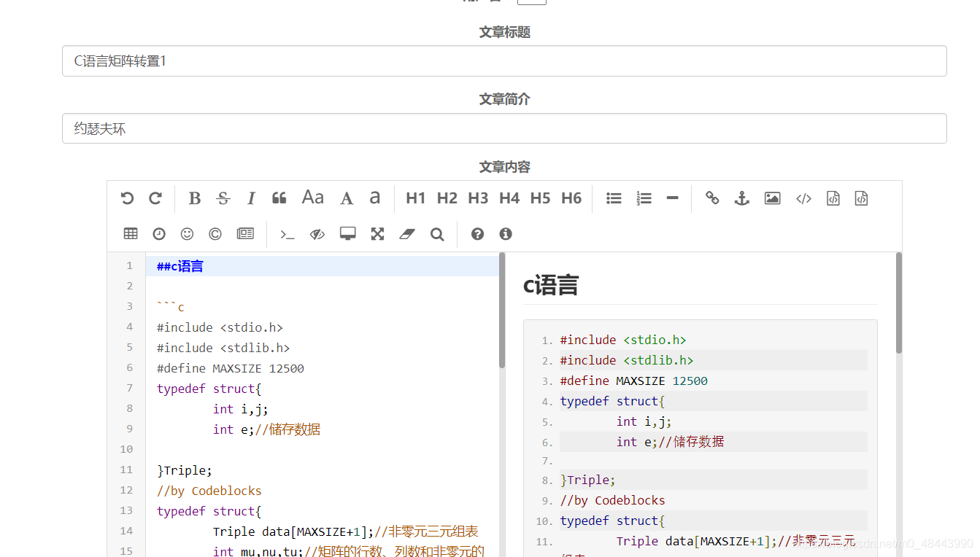Click editor line '#include <stdlib.h>'

tap(223, 348)
